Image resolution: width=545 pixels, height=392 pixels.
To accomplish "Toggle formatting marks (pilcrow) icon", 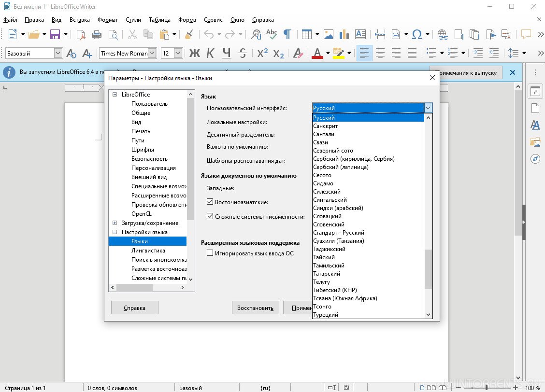I will [x=287, y=34].
